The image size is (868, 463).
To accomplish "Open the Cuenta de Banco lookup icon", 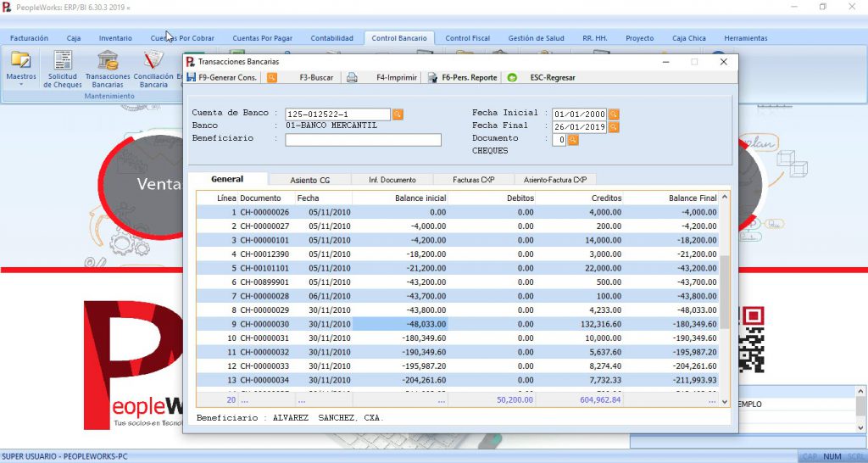I will (x=398, y=114).
